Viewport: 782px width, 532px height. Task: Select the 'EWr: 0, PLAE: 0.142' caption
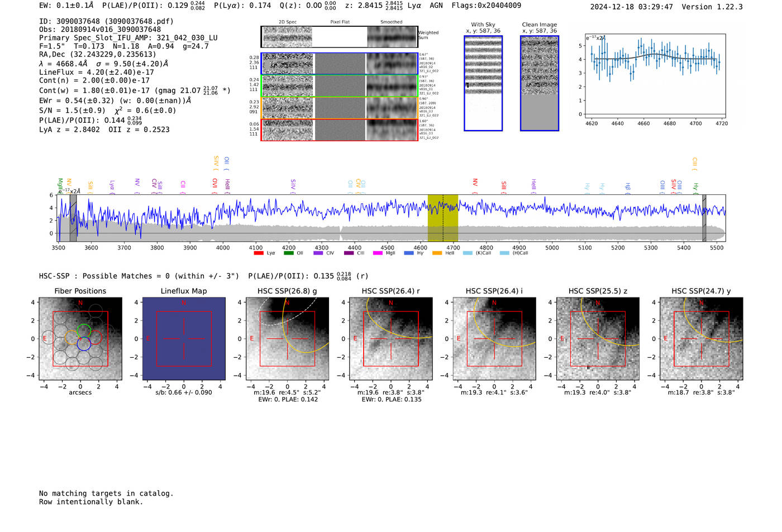pyautogui.click(x=288, y=399)
